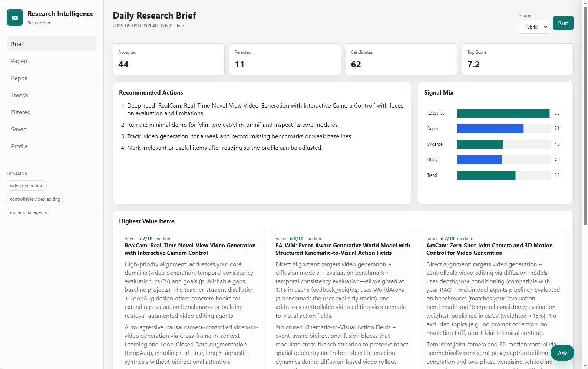This screenshot has width=588, height=369.
Task: Open the Profile page
Action: (52, 146)
